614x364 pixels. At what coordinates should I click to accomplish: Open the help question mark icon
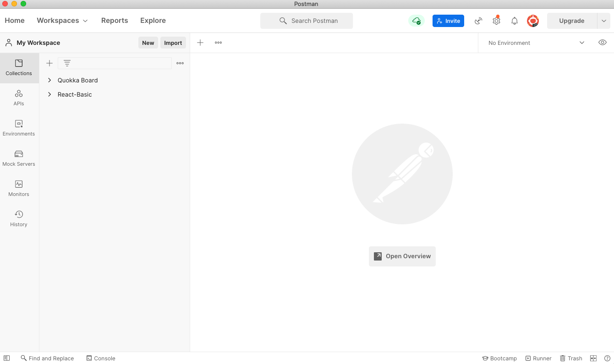coord(607,359)
